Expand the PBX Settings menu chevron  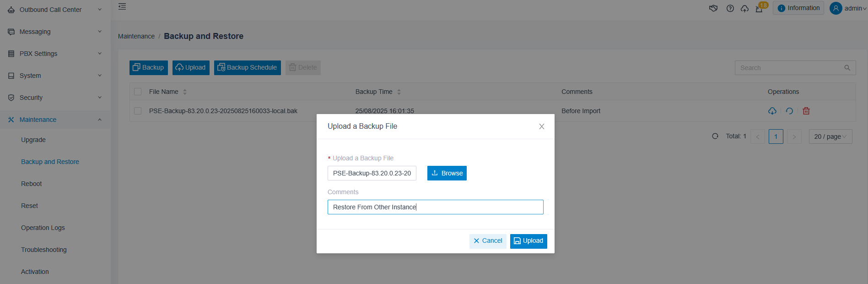click(x=100, y=54)
